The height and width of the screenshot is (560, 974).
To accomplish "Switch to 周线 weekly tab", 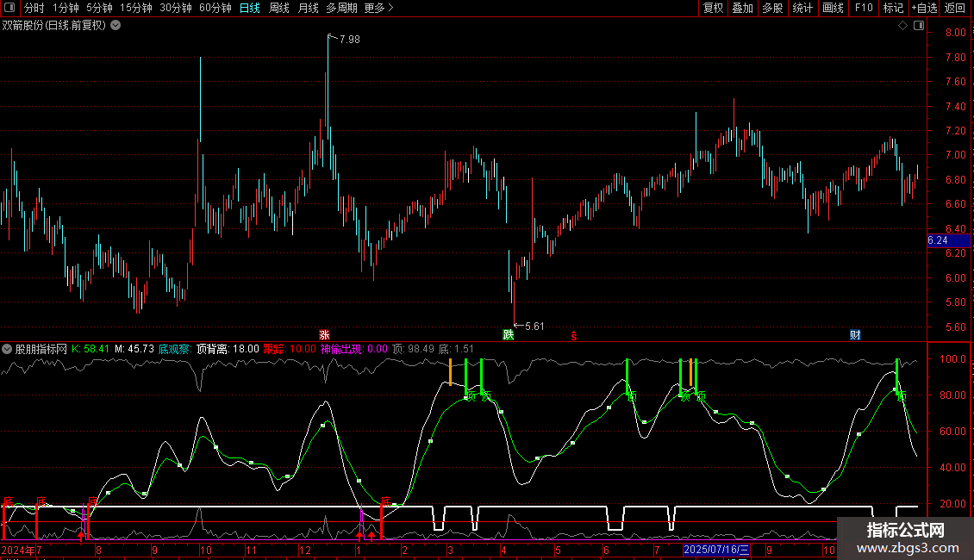I will (x=279, y=8).
